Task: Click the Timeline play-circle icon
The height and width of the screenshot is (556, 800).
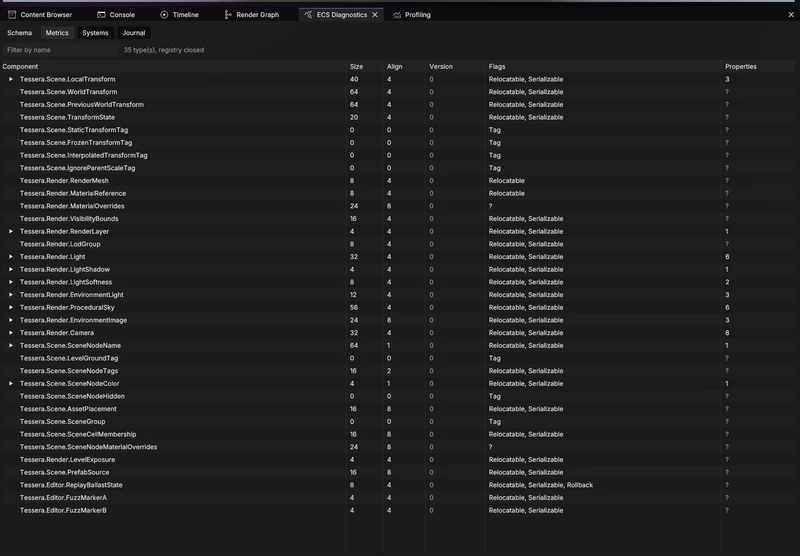Action: [164, 15]
